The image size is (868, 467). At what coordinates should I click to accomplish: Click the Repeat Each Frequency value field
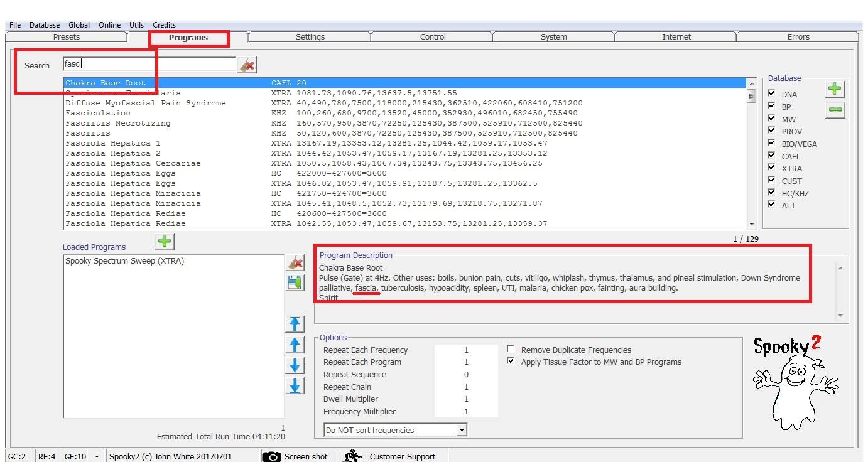point(466,350)
